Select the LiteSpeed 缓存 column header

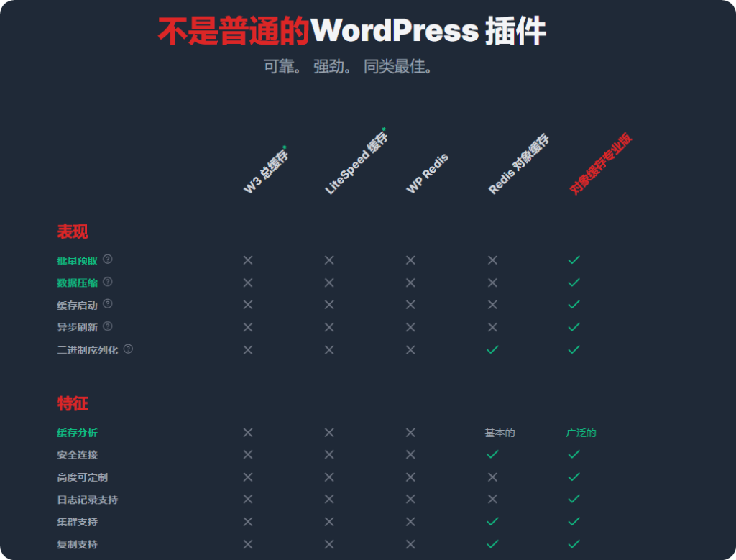356,163
